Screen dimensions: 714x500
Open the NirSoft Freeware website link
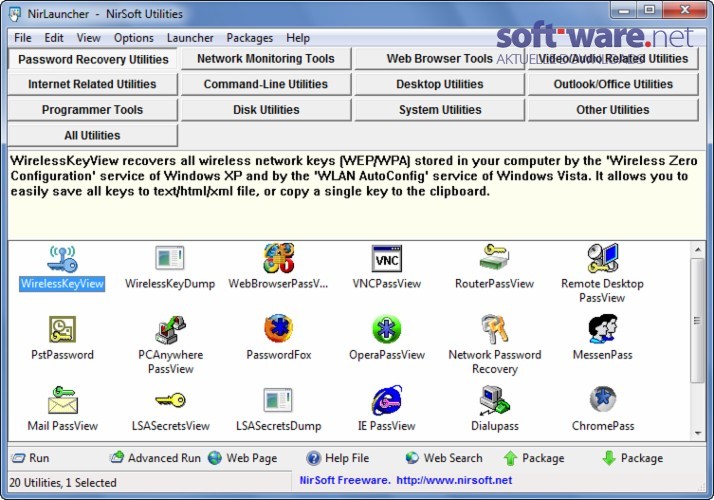pyautogui.click(x=405, y=480)
